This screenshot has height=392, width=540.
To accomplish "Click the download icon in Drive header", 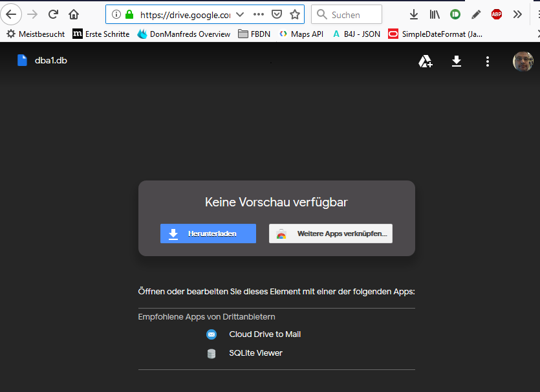I will tap(457, 61).
